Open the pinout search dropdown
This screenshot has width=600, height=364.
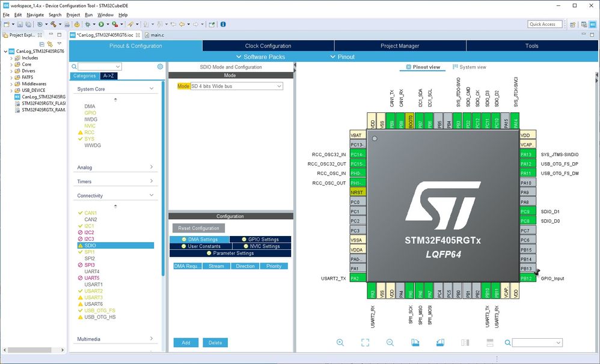pyautogui.click(x=537, y=342)
